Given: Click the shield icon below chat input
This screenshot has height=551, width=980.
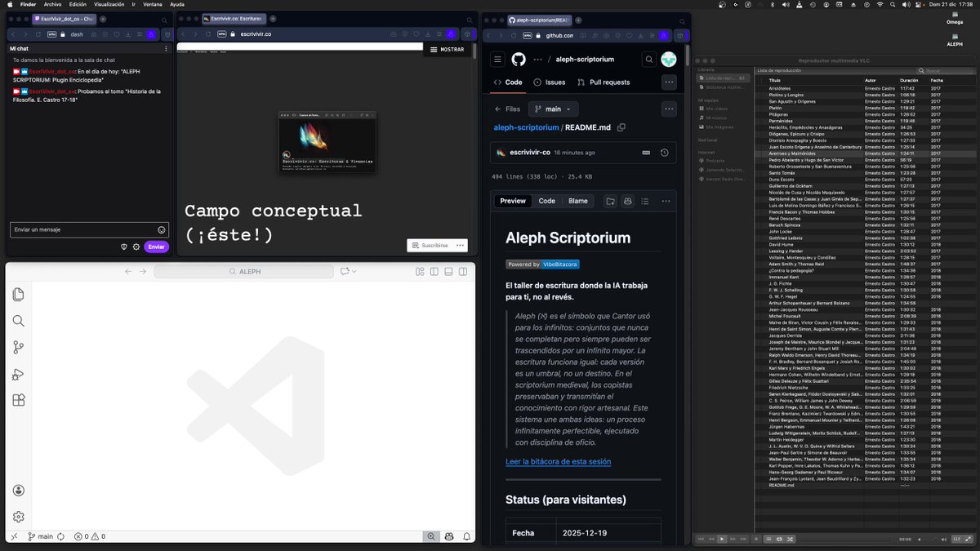Looking at the screenshot, I should [123, 247].
